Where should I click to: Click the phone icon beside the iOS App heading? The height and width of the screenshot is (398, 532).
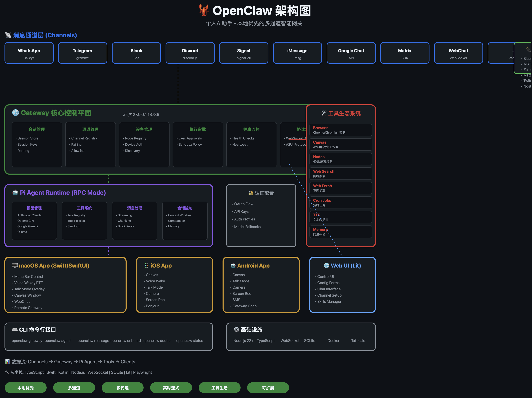click(x=146, y=266)
